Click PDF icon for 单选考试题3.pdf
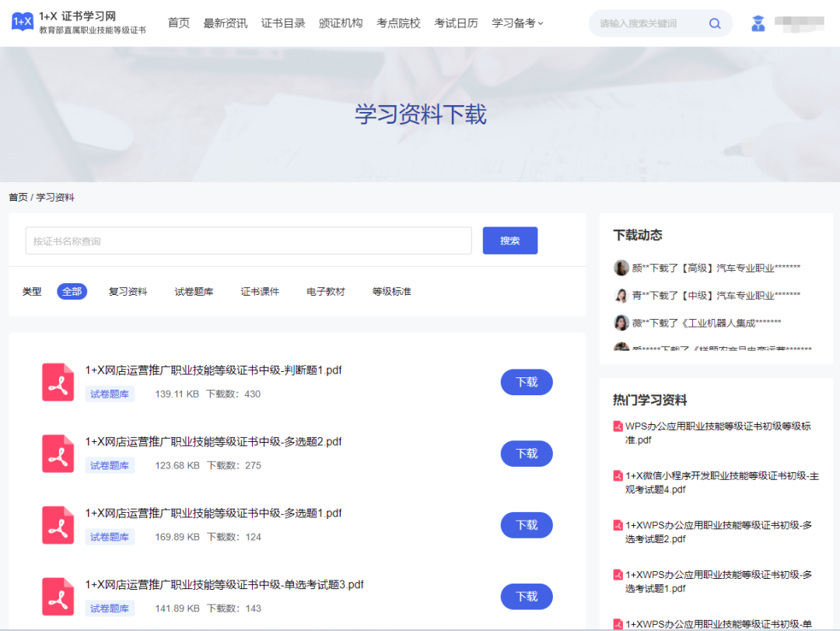 click(x=58, y=596)
